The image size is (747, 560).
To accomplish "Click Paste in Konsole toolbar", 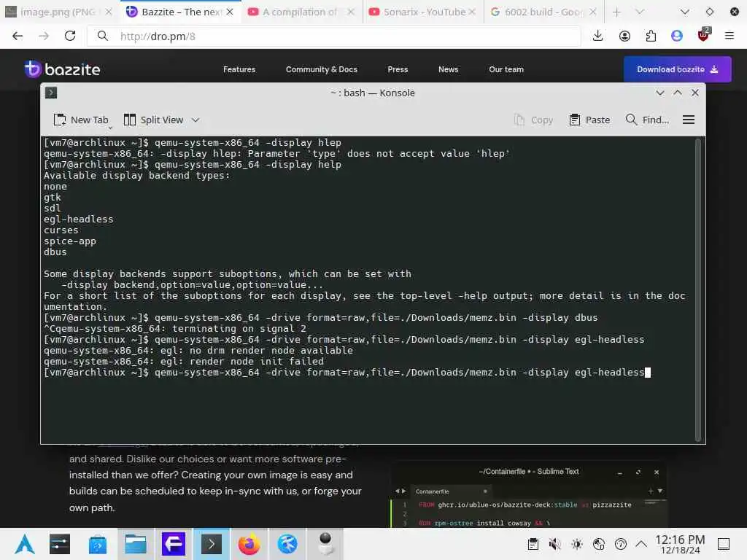I will [589, 120].
